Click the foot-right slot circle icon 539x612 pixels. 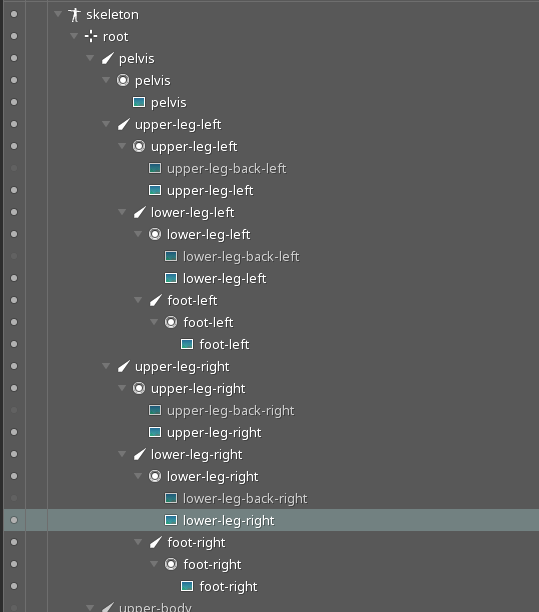pos(171,564)
